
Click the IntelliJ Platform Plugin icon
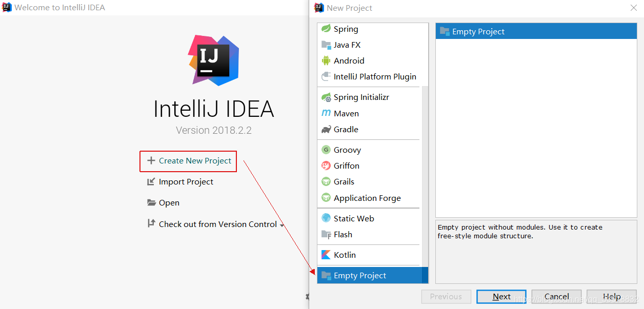tap(326, 76)
